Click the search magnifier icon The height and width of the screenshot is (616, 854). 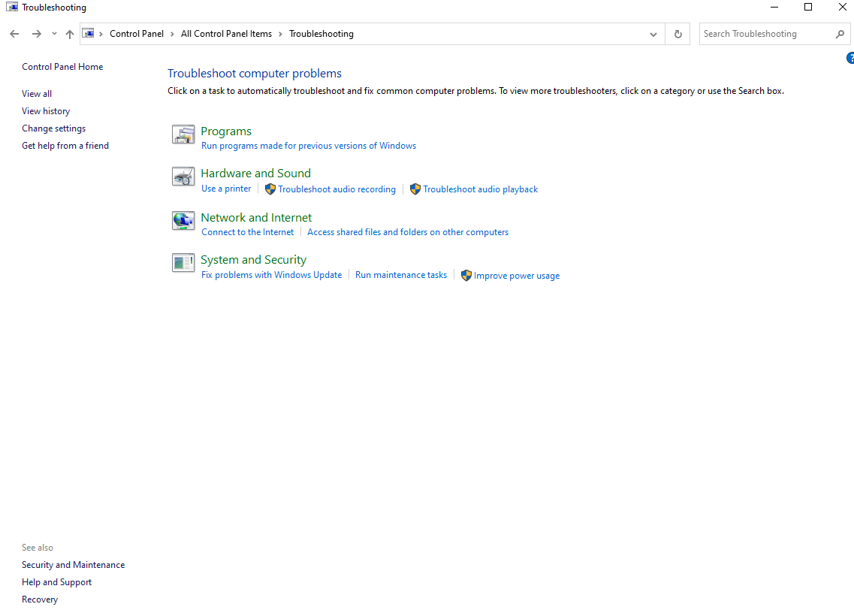click(840, 34)
